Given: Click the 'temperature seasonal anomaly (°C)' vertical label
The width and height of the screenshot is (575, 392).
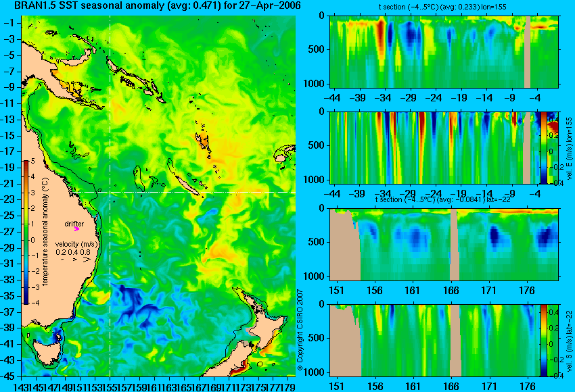Looking at the screenshot, I should tap(45, 232).
